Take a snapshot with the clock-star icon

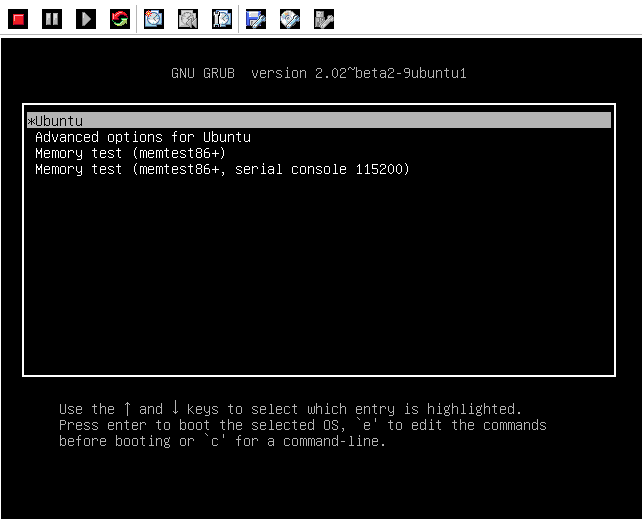click(154, 19)
